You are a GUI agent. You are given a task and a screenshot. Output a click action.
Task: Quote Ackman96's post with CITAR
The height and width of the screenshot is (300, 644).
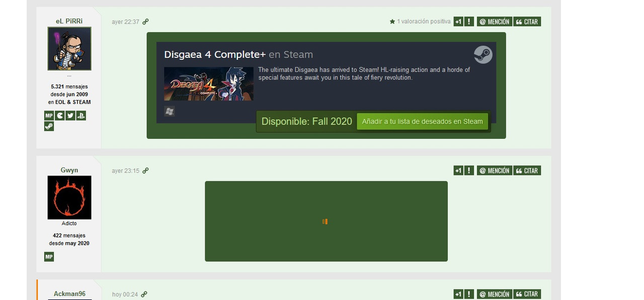(x=527, y=294)
